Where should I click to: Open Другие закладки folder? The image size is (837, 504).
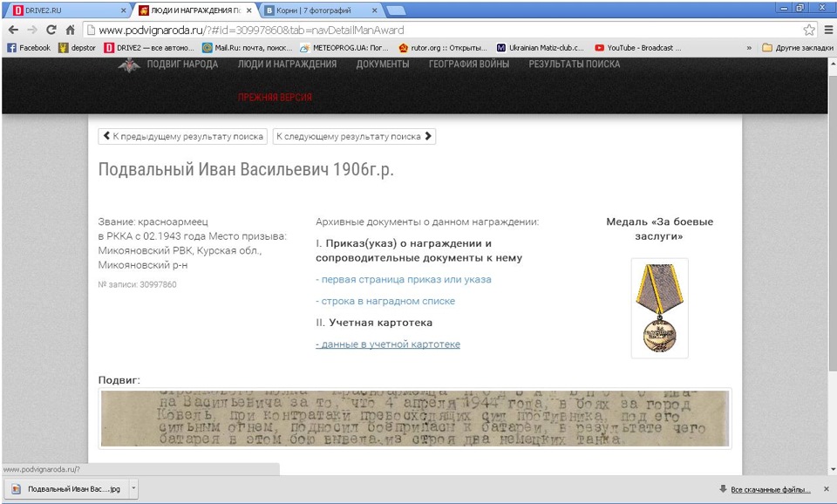pos(798,47)
